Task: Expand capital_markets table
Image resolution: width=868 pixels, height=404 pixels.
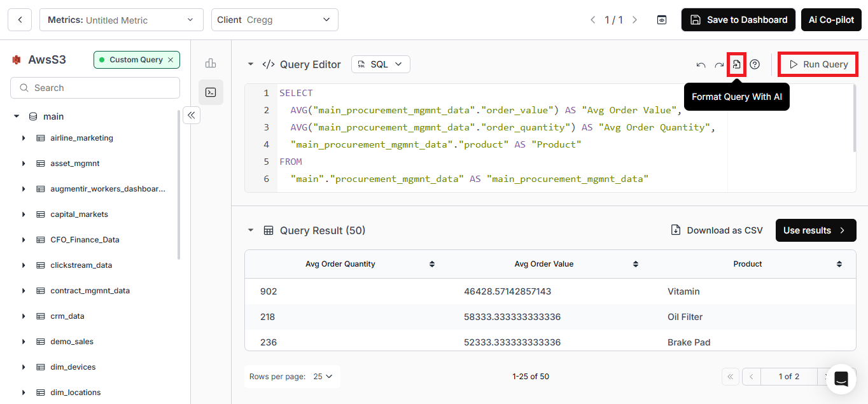Action: [24, 214]
